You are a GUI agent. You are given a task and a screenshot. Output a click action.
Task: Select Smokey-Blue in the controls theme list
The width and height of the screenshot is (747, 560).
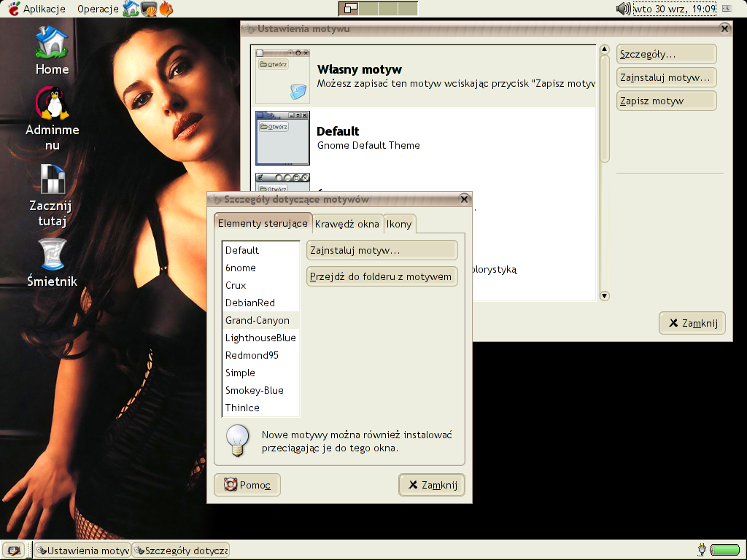click(x=260, y=391)
